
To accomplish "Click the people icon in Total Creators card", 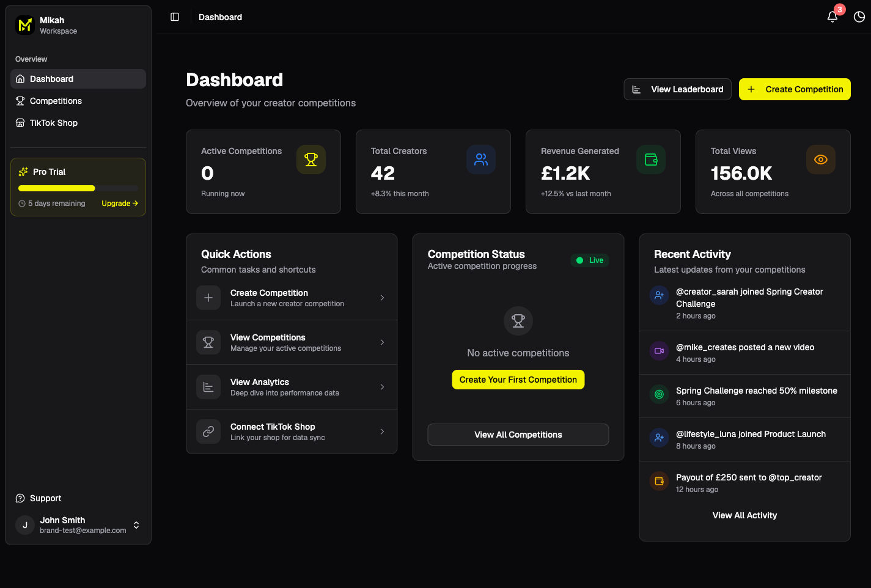I will [481, 160].
